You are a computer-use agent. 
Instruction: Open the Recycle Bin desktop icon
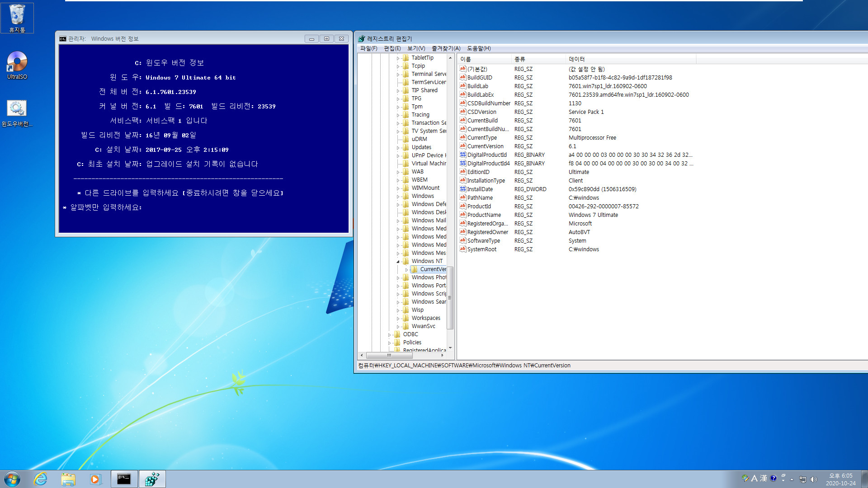click(17, 18)
